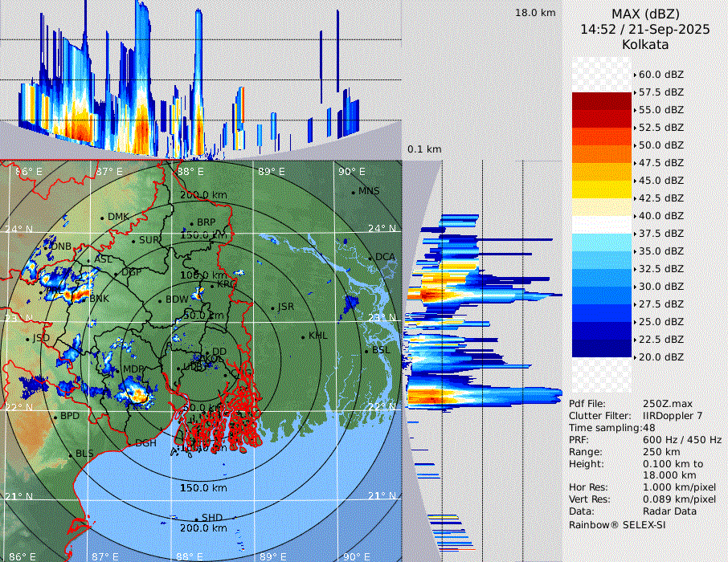Screen dimensions: 728x562
Task: Click the BLS station marker
Action: point(70,455)
